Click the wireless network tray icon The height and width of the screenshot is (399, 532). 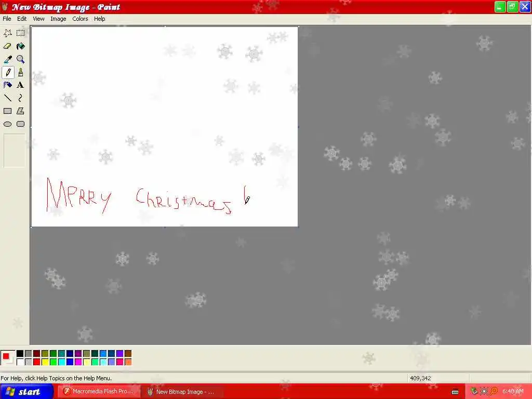pos(484,392)
